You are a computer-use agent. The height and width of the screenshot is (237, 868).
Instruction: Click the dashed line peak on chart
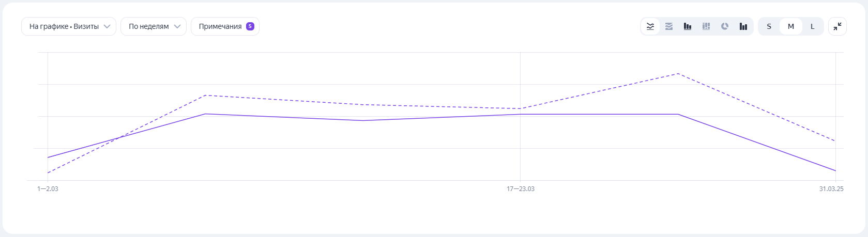(x=678, y=74)
